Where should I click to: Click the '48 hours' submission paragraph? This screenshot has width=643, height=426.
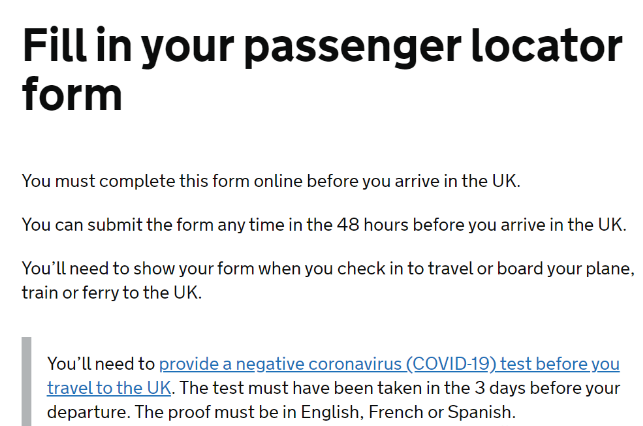click(x=324, y=225)
